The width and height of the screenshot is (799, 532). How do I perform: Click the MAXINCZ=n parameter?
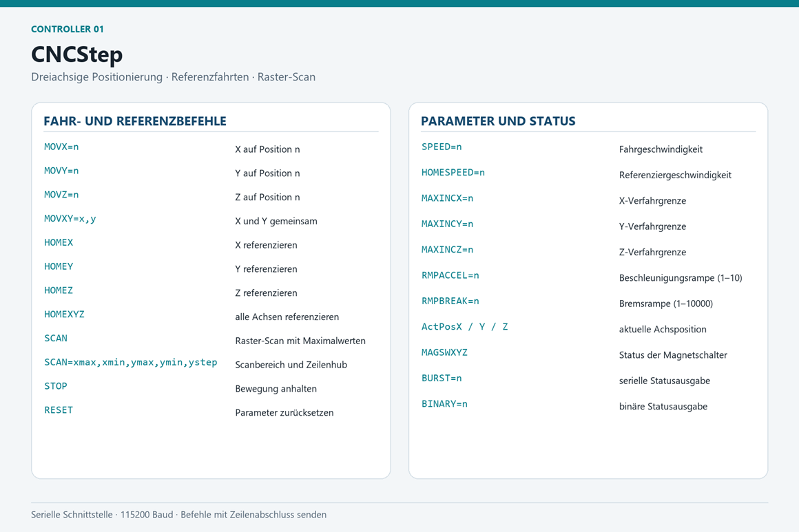click(x=447, y=249)
